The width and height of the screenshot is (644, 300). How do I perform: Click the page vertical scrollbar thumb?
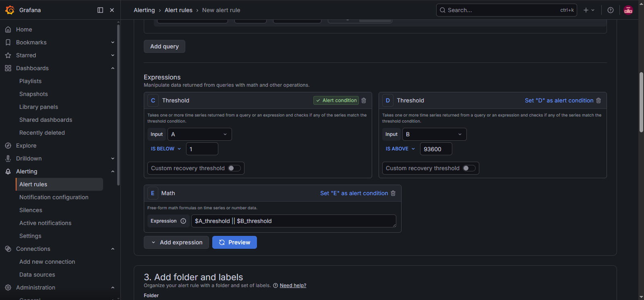tap(641, 102)
